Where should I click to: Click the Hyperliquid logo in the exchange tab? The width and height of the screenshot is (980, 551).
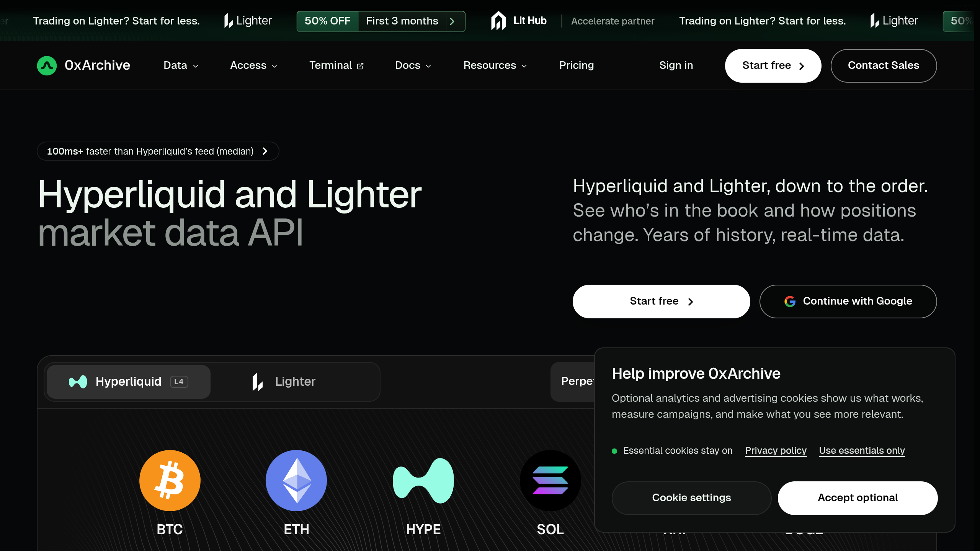78,381
